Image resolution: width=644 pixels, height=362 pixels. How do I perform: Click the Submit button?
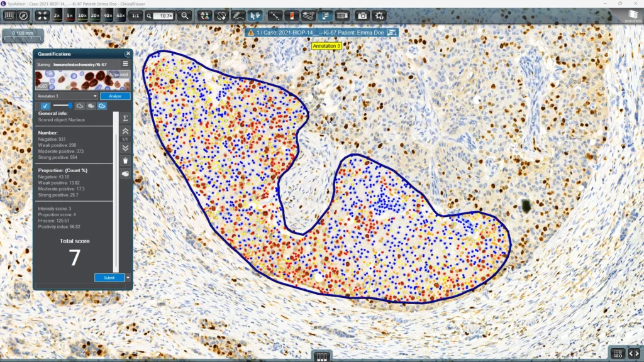tap(109, 278)
